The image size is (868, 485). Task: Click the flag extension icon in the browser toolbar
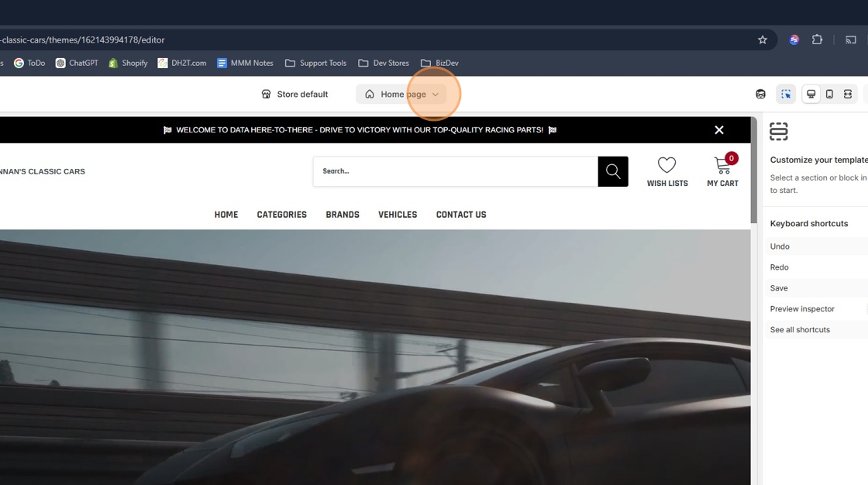point(794,40)
